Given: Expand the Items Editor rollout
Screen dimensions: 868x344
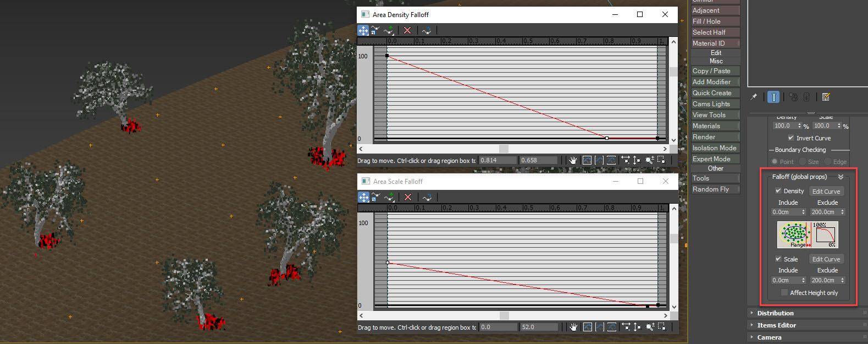Looking at the screenshot, I should [776, 325].
